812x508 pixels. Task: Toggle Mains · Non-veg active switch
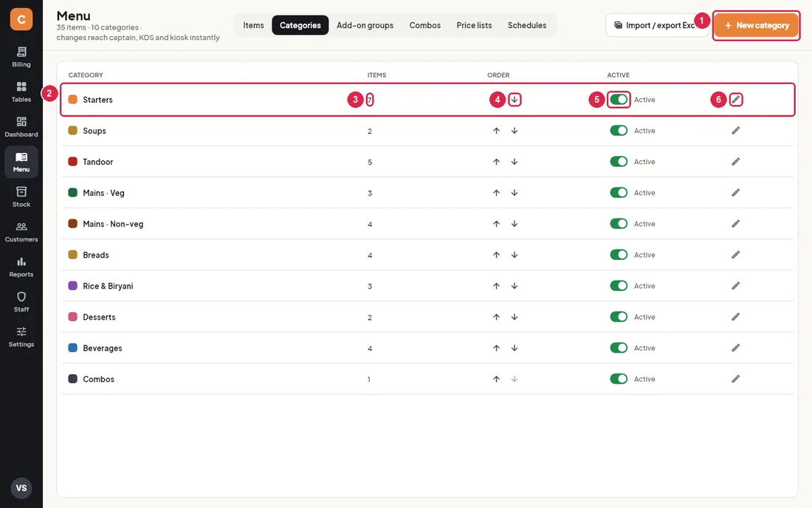coord(619,224)
